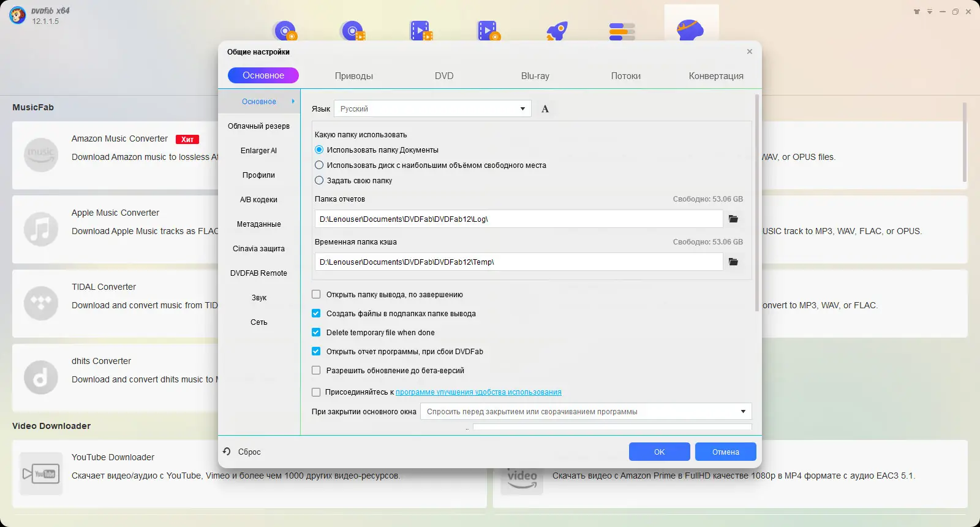Open the 'программе улучшения удобства использования' link
This screenshot has height=527, width=980.
click(478, 392)
